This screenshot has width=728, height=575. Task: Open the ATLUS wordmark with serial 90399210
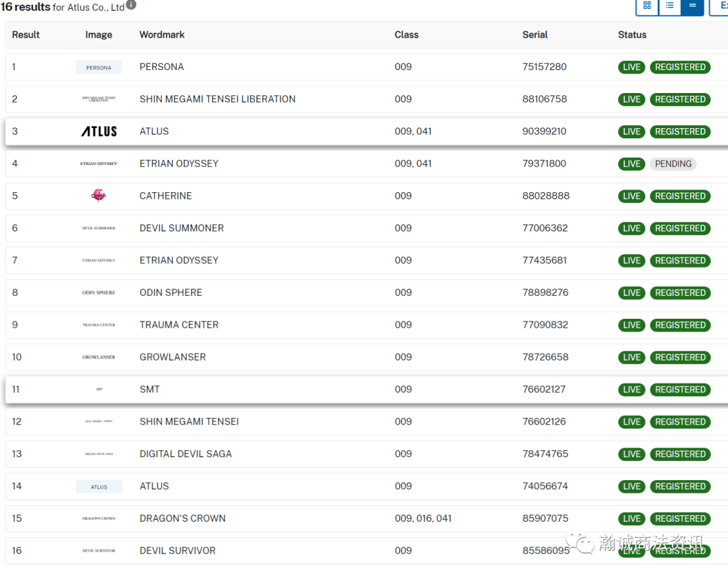point(154,131)
